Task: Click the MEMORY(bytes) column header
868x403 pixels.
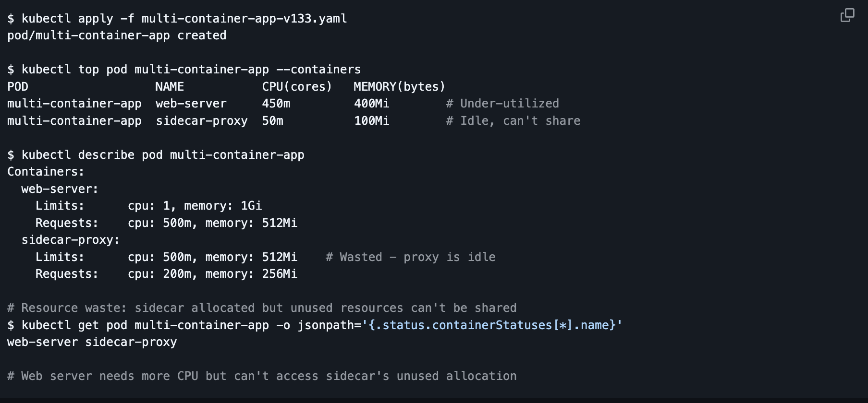Action: pyautogui.click(x=399, y=87)
